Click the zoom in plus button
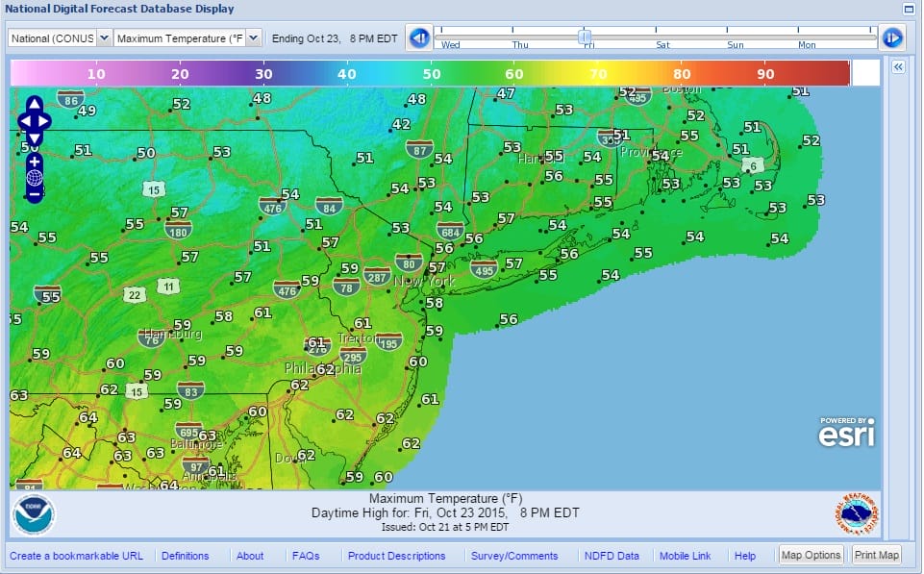This screenshot has width=924, height=574. pyautogui.click(x=34, y=161)
